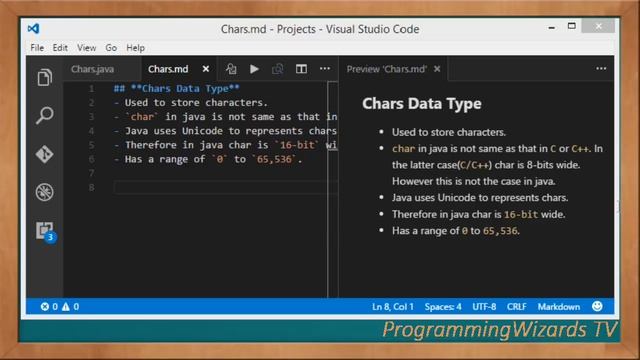The height and width of the screenshot is (360, 640).
Task: Open the Edit menu
Action: pos(60,48)
